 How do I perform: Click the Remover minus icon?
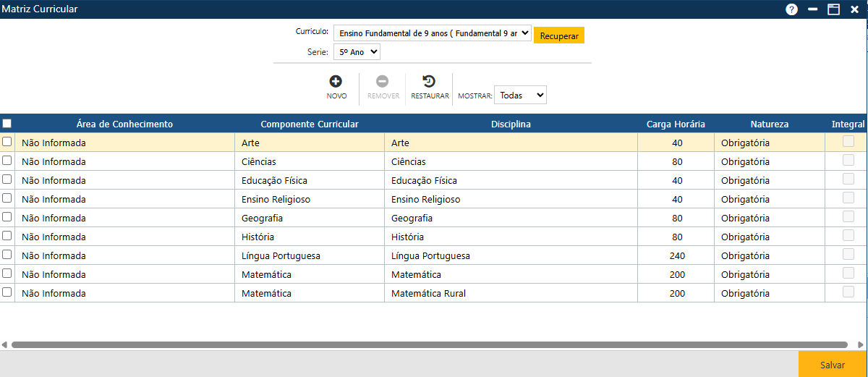click(383, 82)
